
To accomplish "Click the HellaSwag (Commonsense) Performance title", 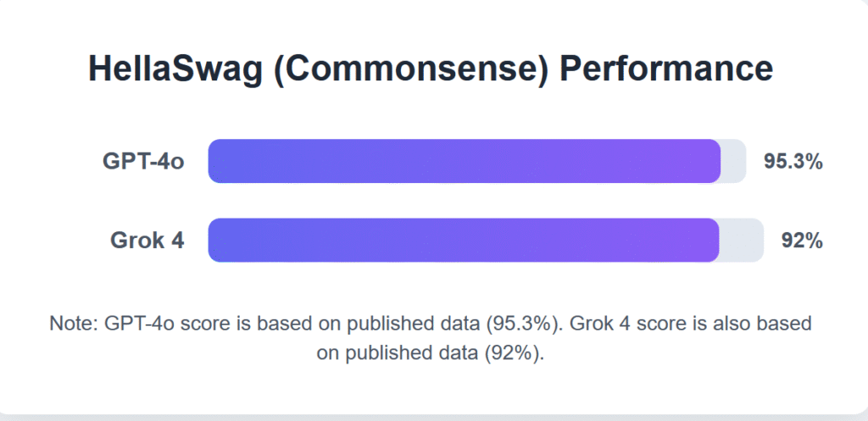I will click(430, 69).
